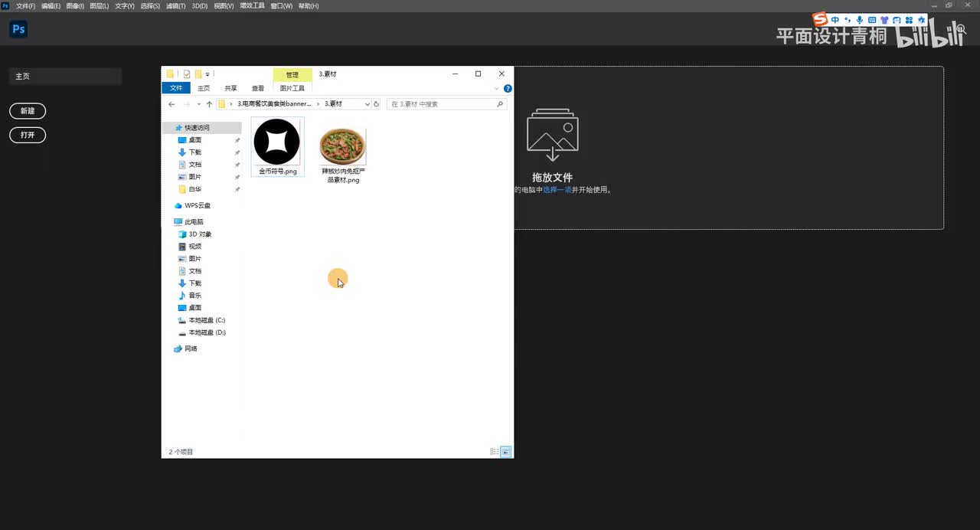Screen dimensions: 980x530
Task: Open 3D 对象 under 此电脑
Action: tap(200, 234)
